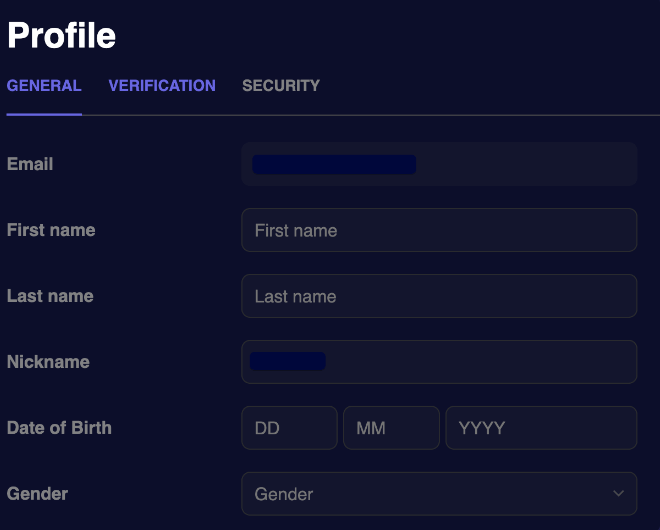
Task: Click the MM month field
Action: pyautogui.click(x=391, y=428)
